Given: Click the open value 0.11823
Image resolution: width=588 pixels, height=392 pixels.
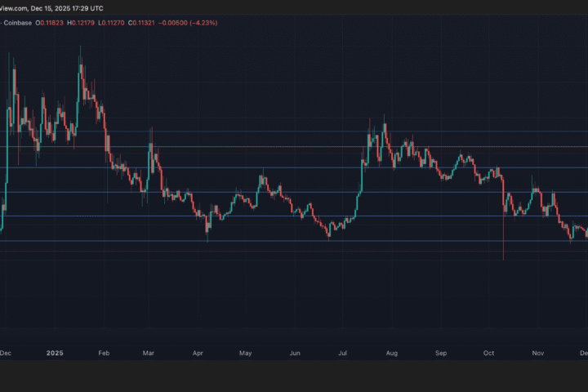Looking at the screenshot, I should pyautogui.click(x=51, y=23).
